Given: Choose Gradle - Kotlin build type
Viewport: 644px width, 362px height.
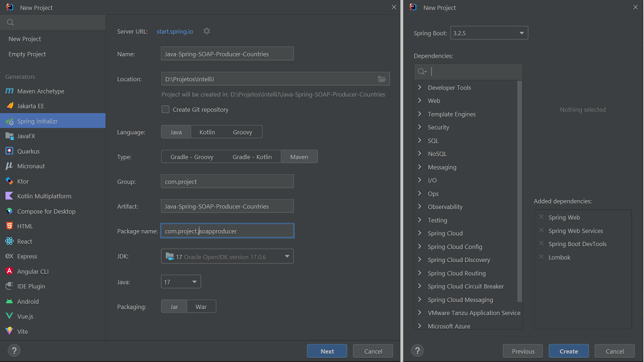Looking at the screenshot, I should tap(252, 157).
